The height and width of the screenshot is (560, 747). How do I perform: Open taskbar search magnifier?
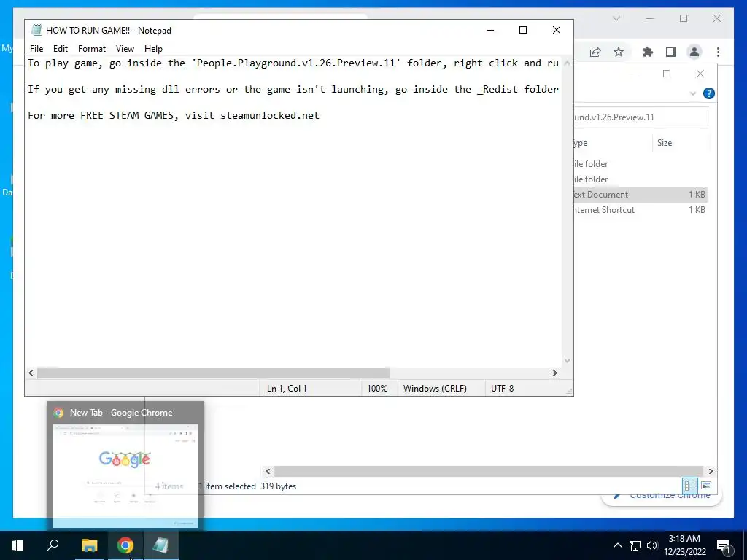point(53,545)
